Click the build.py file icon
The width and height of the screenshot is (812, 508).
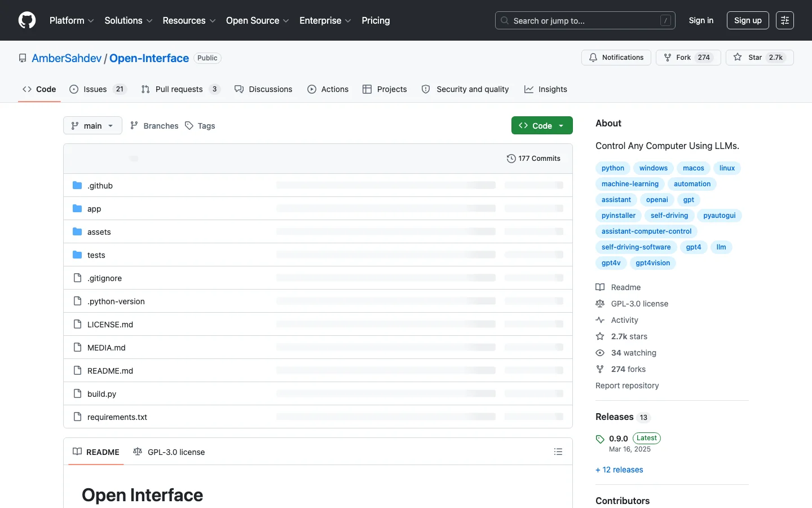77,393
